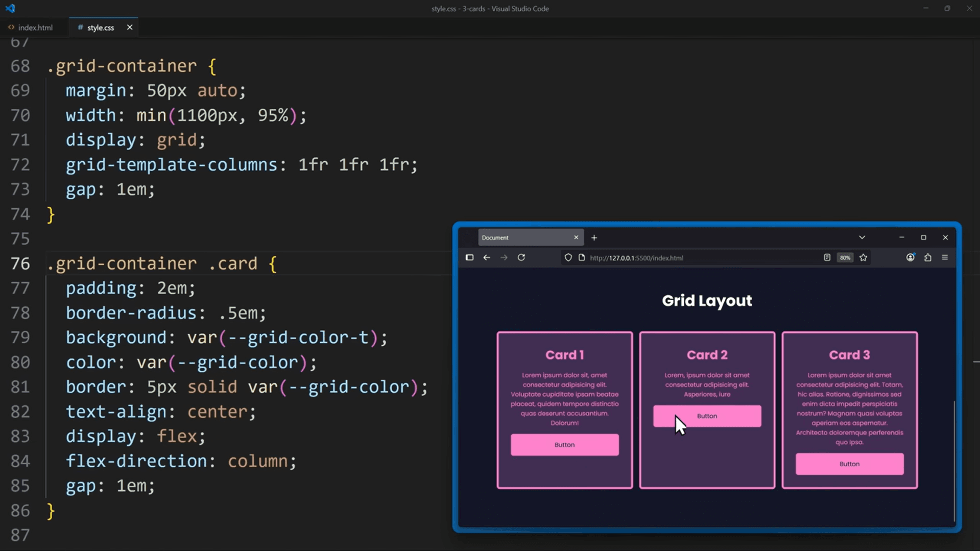Switch to the index.html editor tab
This screenshot has width=980, height=551.
(x=35, y=28)
